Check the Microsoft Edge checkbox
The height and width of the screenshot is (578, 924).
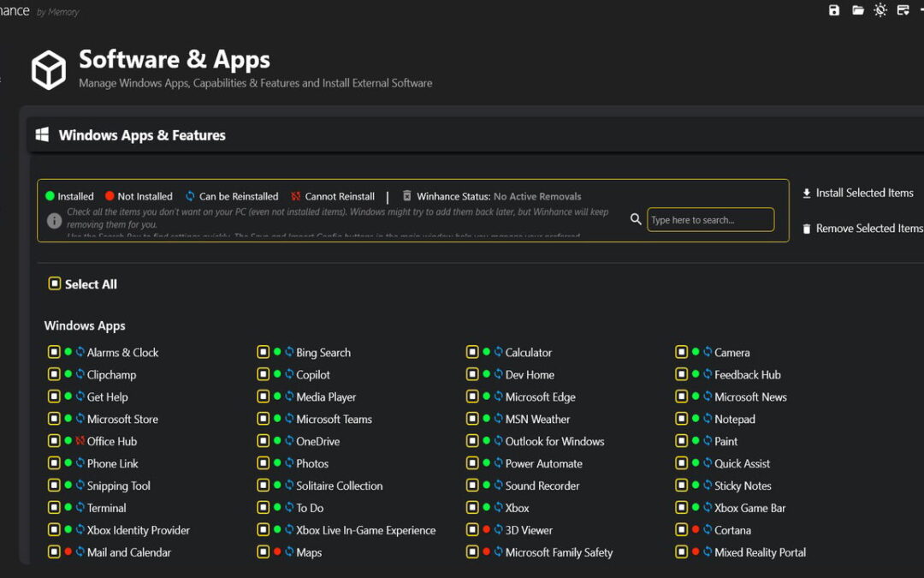472,396
